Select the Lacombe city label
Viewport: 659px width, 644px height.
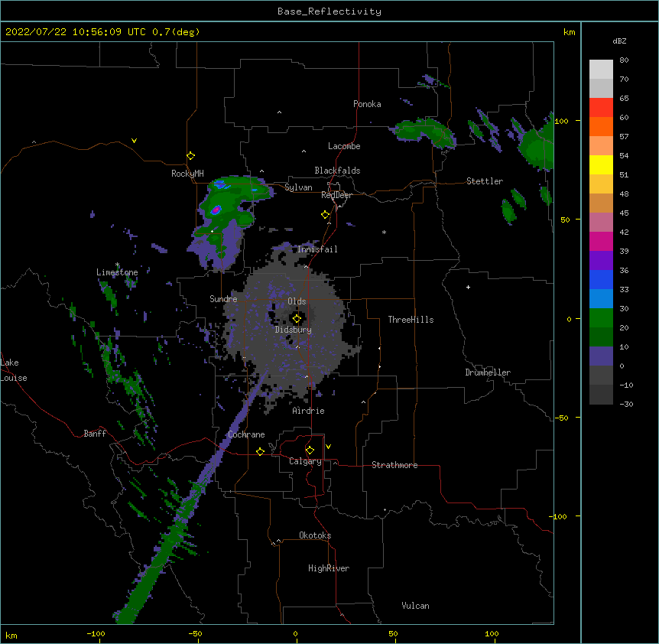344,146
